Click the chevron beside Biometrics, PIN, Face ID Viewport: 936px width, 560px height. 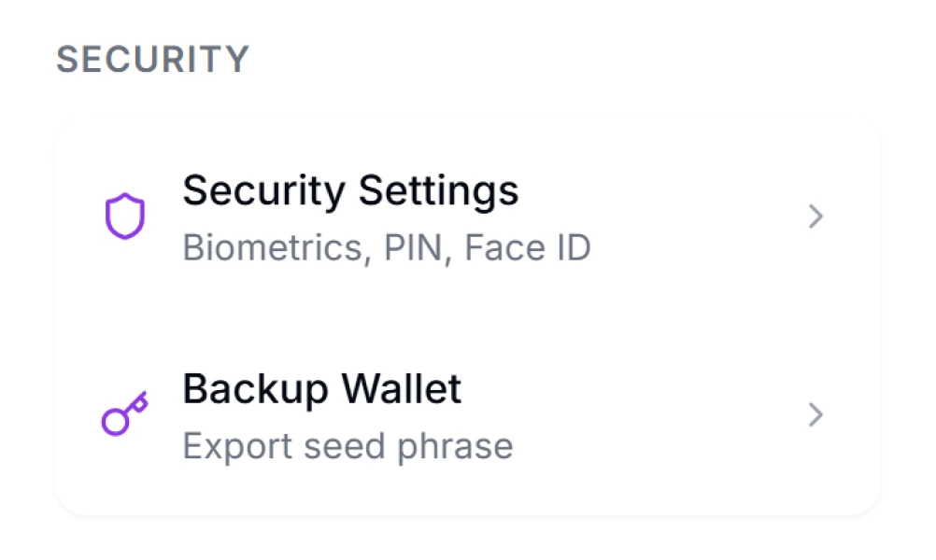(815, 217)
